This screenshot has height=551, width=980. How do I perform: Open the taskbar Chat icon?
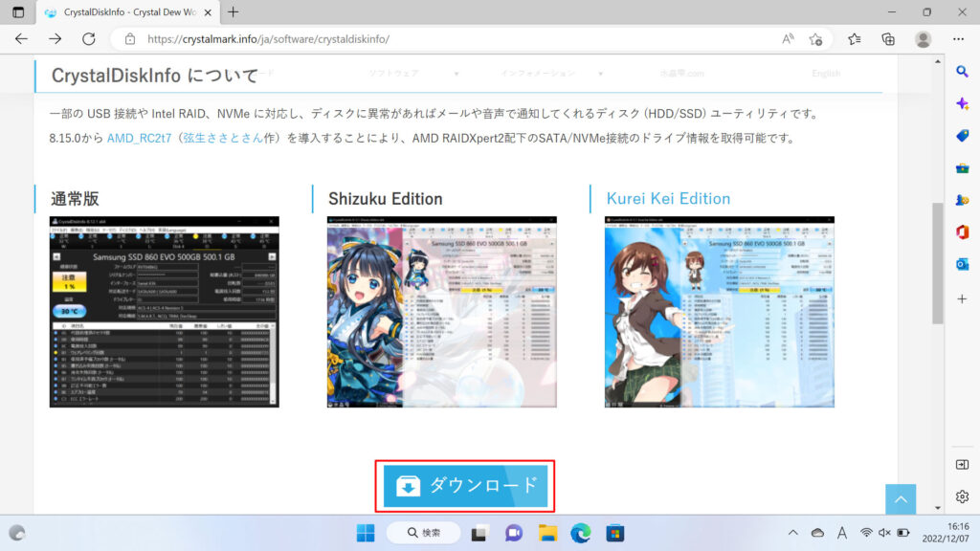coord(514,533)
